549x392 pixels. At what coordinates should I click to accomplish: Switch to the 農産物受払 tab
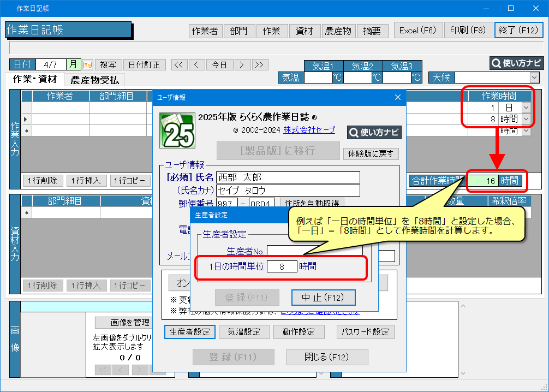click(94, 80)
